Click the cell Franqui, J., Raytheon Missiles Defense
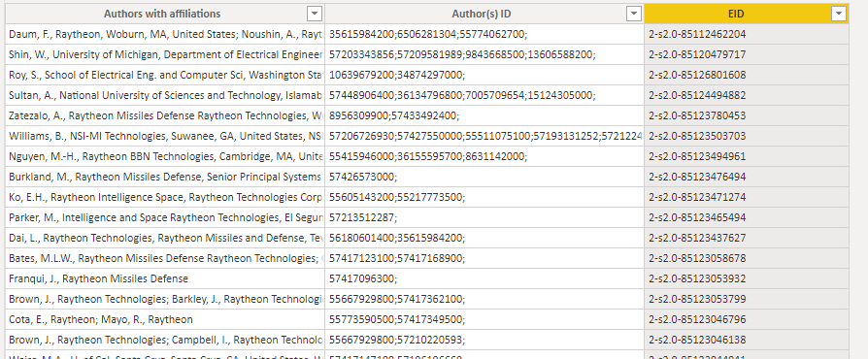Screen dimensions: 868x359 (165, 278)
